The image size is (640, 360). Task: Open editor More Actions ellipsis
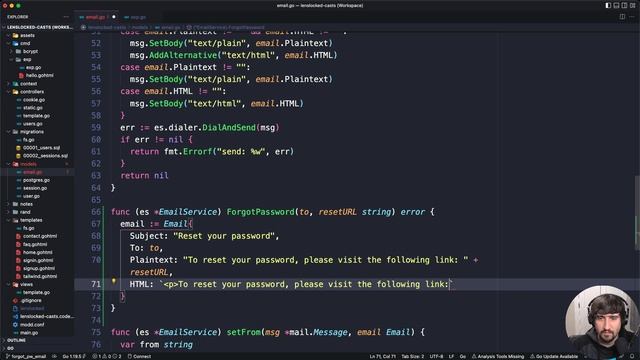click(632, 17)
